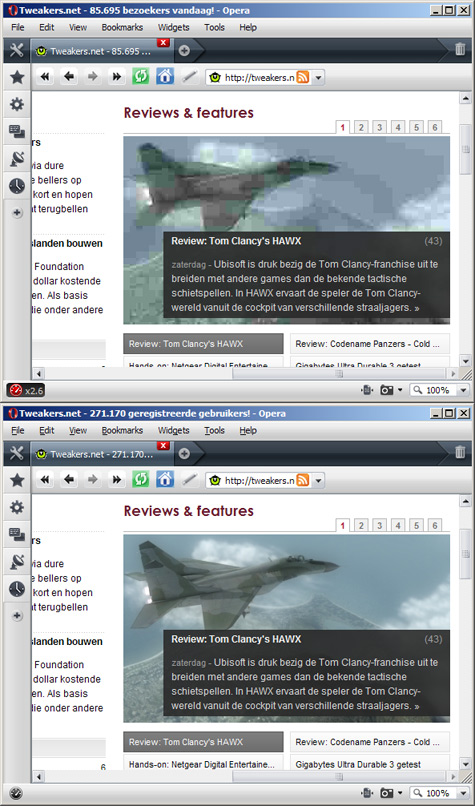Click wand icon in '271.170 geregistreerde' window
Screen dimensions: 475x806
[189, 480]
